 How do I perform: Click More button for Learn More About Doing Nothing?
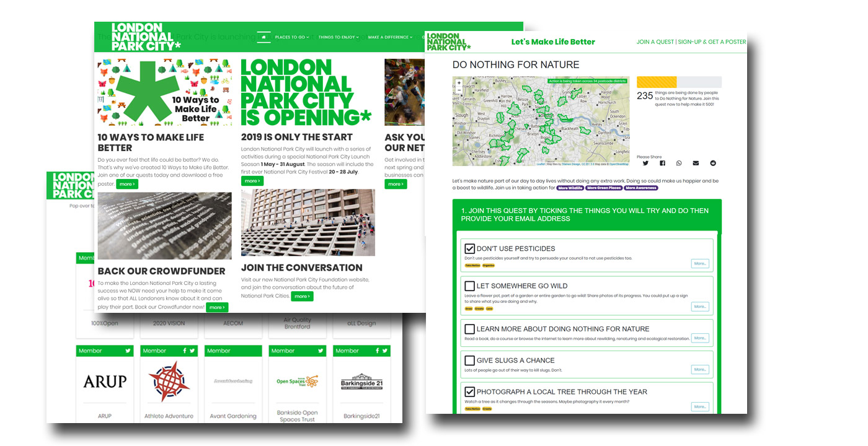click(x=700, y=338)
